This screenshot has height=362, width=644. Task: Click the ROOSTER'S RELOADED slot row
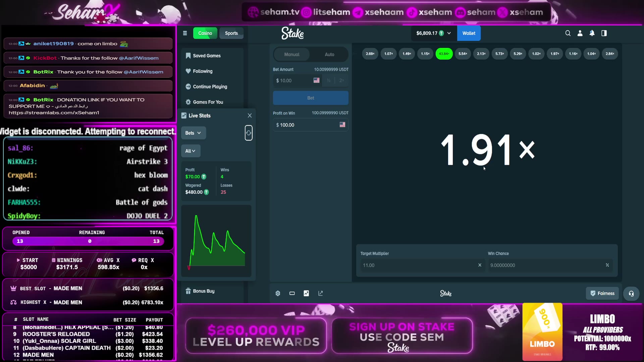88,334
